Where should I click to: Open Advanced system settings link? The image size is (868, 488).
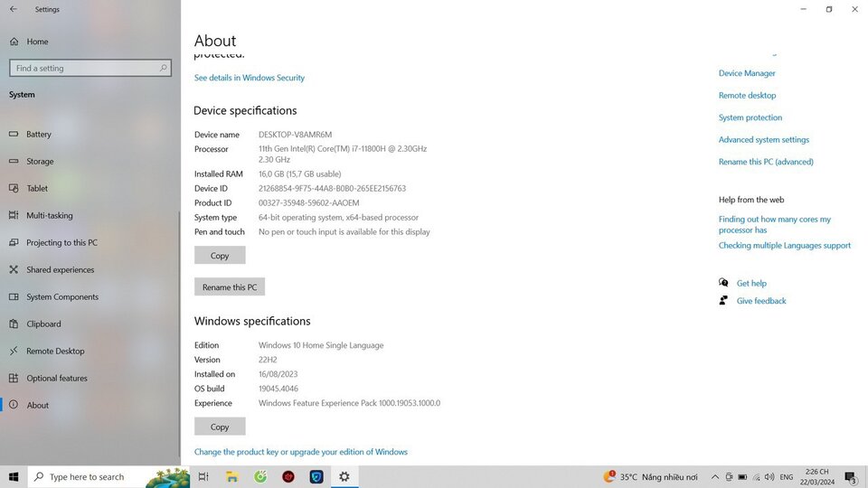tap(764, 139)
